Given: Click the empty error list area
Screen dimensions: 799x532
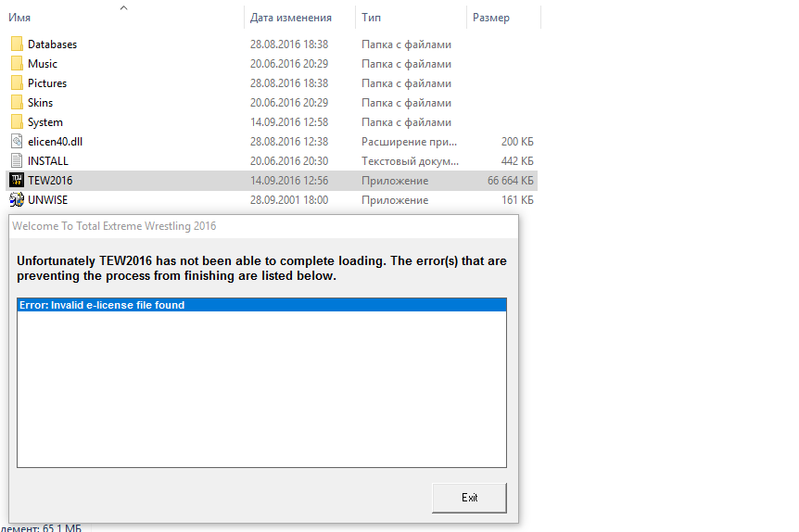Looking at the screenshot, I should (262, 389).
